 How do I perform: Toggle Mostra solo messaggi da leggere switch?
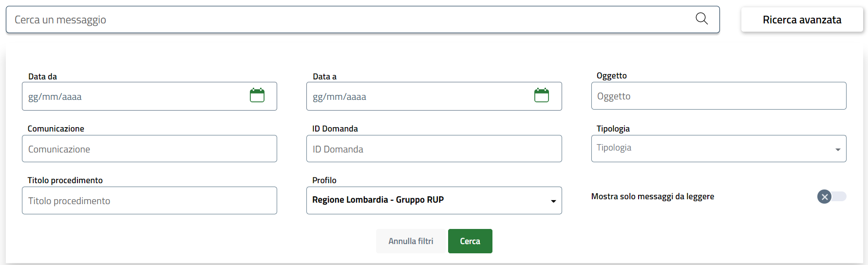click(831, 197)
